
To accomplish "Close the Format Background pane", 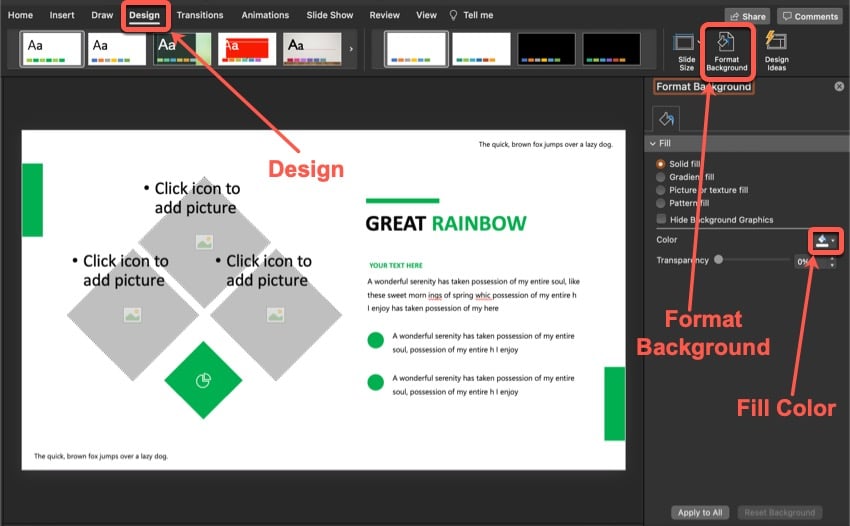I will click(839, 87).
